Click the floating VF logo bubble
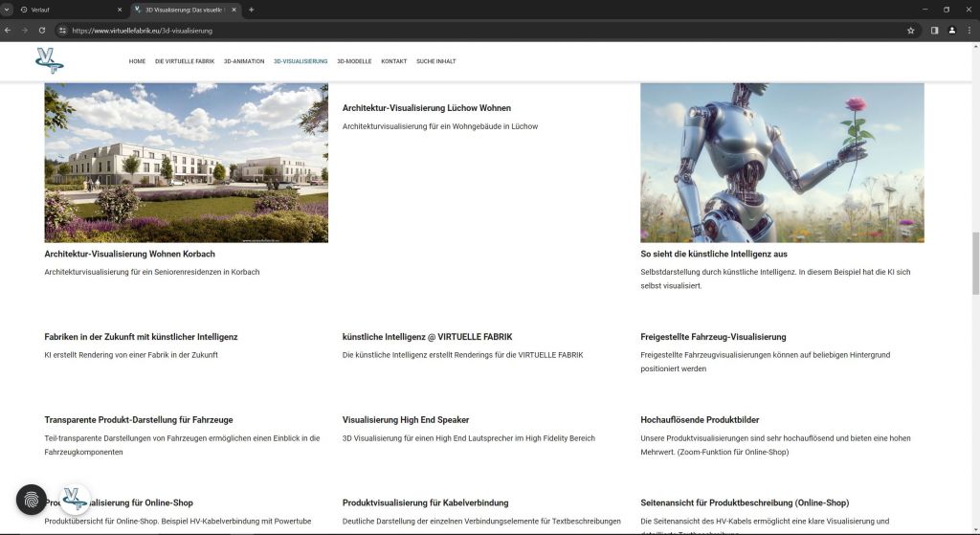Screen dimensions: 980x535 pos(75,499)
